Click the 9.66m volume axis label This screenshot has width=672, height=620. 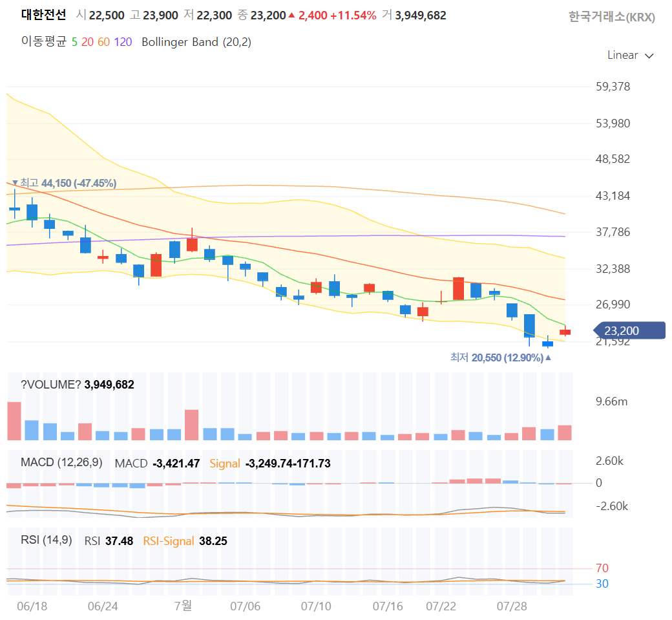click(x=611, y=401)
